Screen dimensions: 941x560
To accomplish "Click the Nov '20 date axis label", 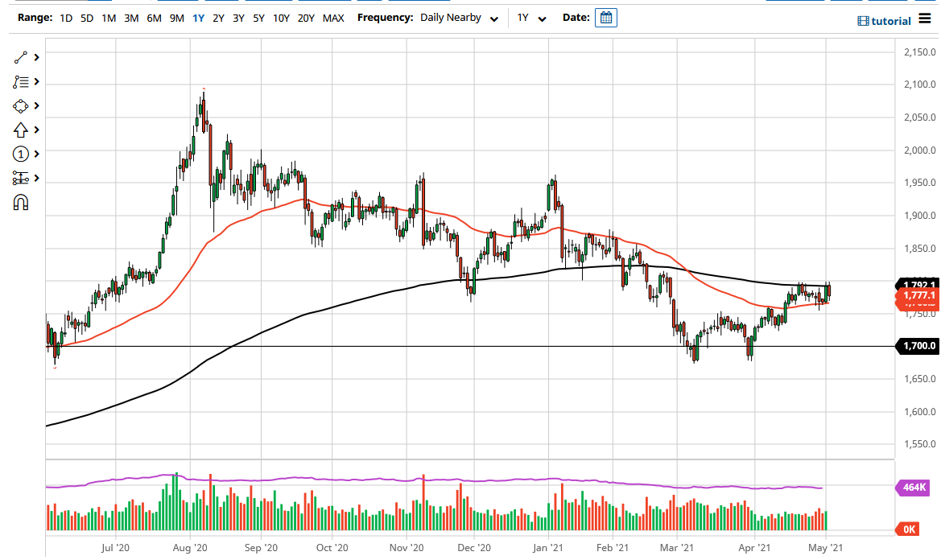I will tap(407, 548).
